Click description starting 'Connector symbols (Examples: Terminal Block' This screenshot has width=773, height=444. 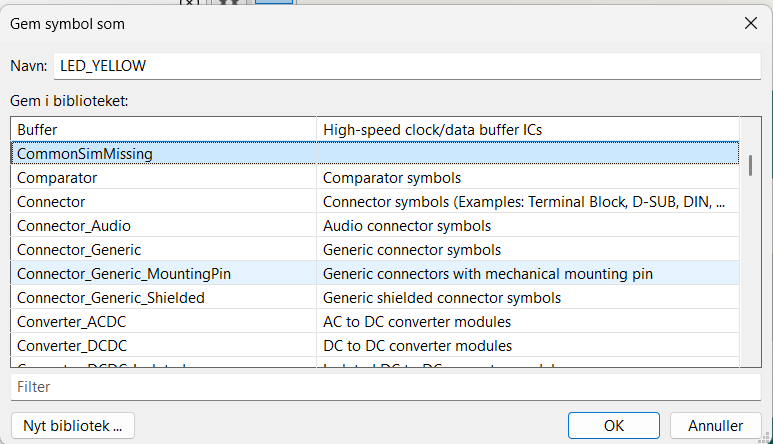coord(524,202)
